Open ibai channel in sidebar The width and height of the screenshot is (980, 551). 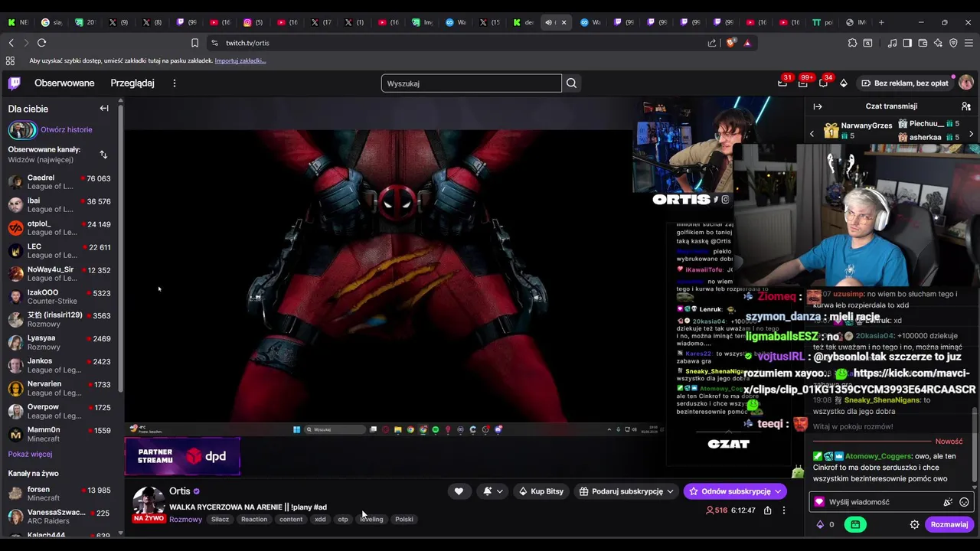[60, 204]
